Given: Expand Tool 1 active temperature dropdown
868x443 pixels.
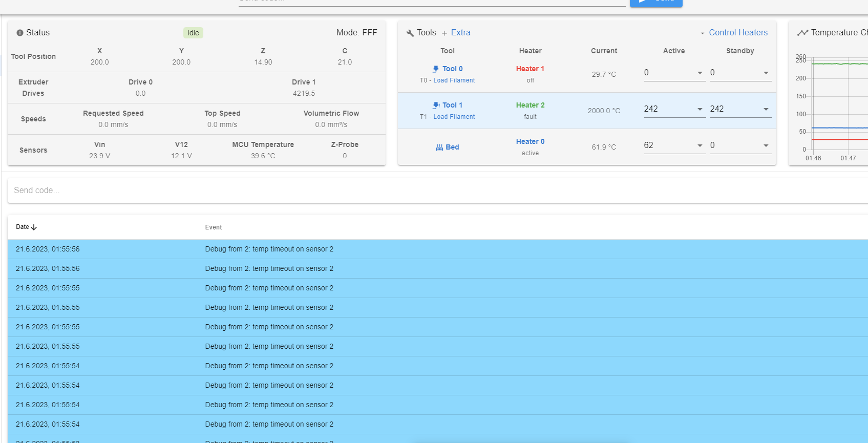Looking at the screenshot, I should click(700, 109).
